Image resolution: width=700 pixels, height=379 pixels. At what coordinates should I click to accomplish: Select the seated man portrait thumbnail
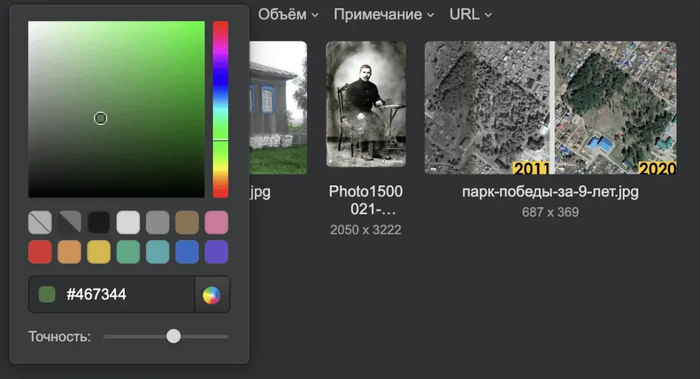pyautogui.click(x=366, y=104)
